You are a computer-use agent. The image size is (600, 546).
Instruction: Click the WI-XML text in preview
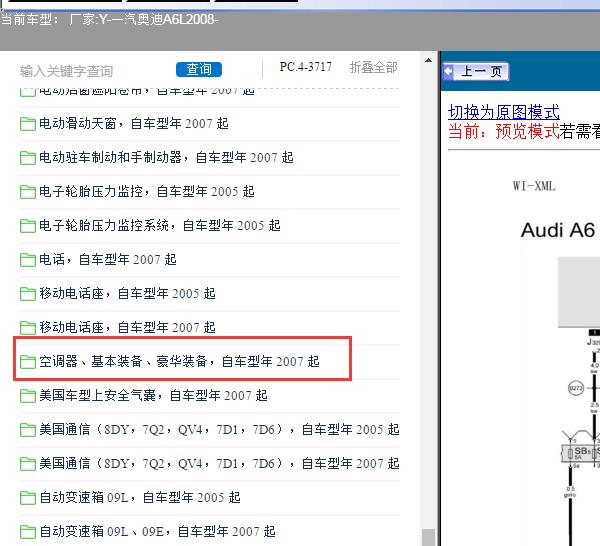click(534, 186)
